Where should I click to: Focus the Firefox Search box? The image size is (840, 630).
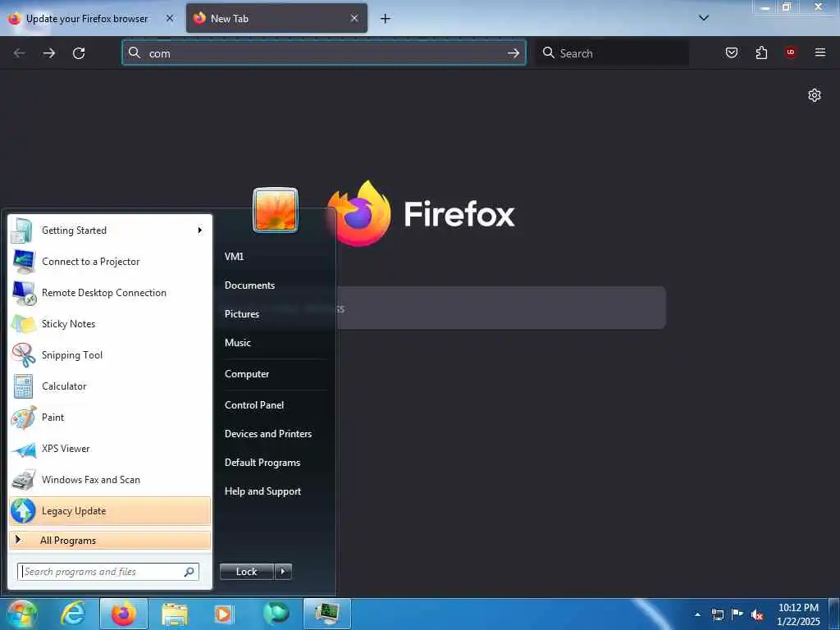pyautogui.click(x=612, y=53)
